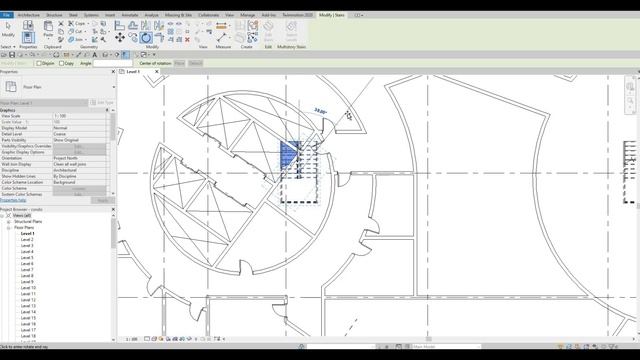This screenshot has height=360, width=640.
Task: Click the drawing area horizontal scrollbar thumb
Action: click(x=429, y=339)
